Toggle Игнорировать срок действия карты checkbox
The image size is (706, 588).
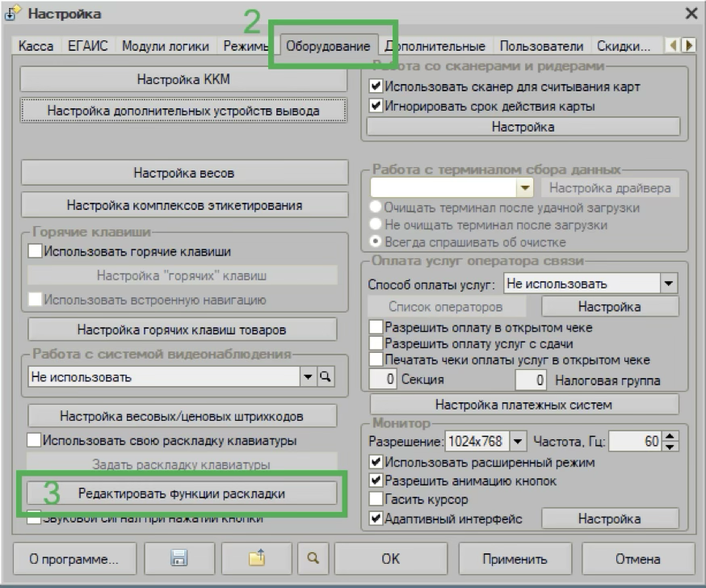tap(376, 106)
